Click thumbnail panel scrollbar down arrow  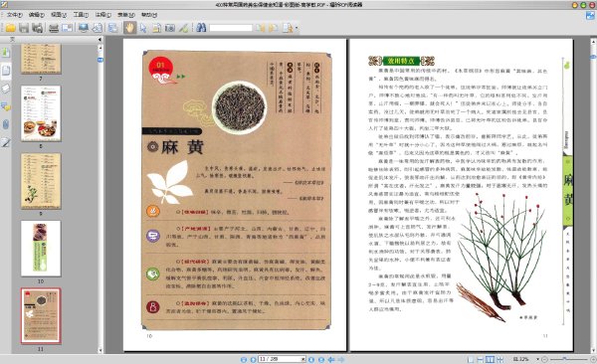(x=100, y=351)
